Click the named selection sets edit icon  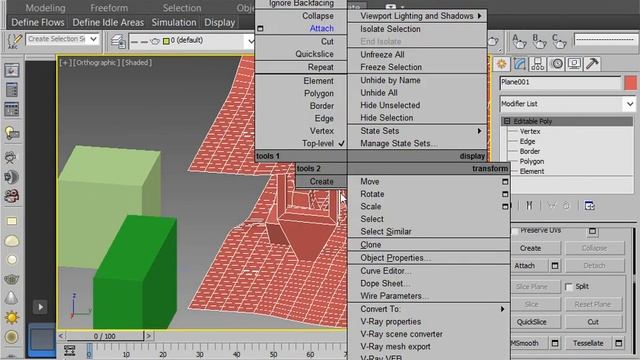[14, 41]
